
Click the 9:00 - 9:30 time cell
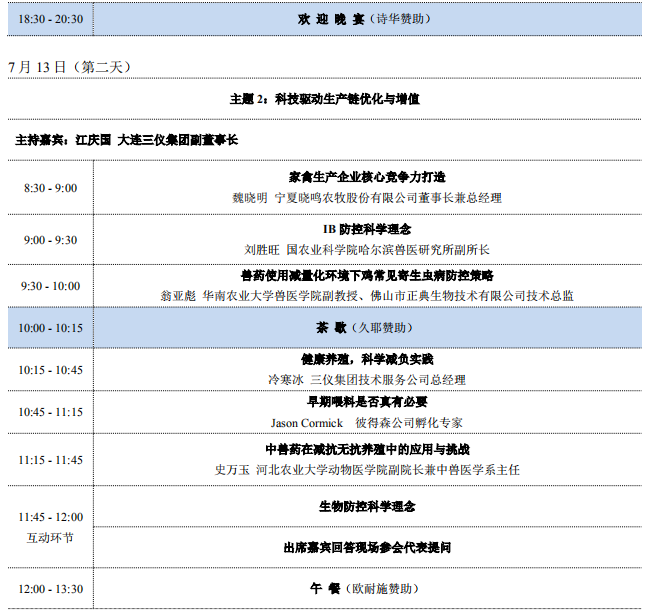[x=51, y=240]
